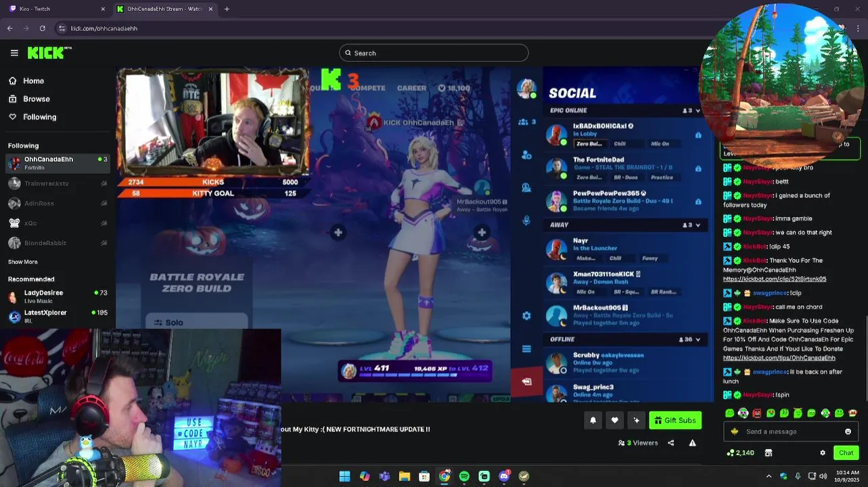This screenshot has height=487, width=868.
Task: Show hidden system tray icons chevron
Action: click(x=769, y=476)
